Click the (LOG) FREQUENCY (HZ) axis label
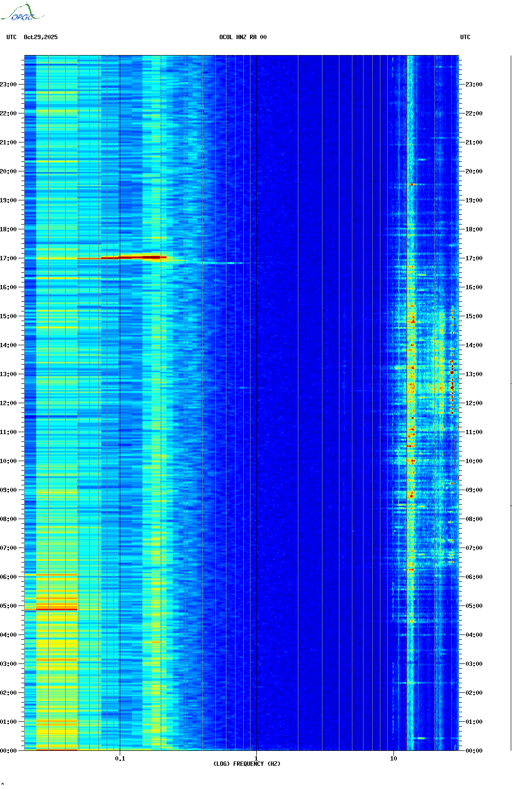Viewport: 532px width, 789px height. point(247,764)
